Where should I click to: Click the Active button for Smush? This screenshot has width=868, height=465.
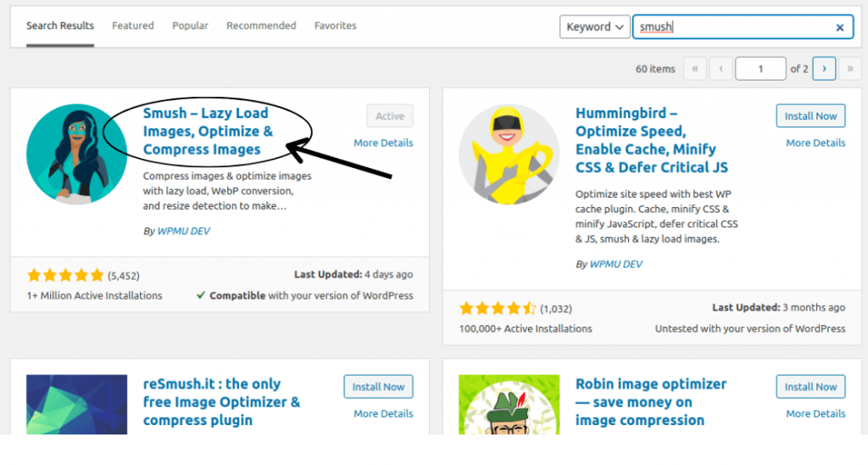tap(390, 116)
